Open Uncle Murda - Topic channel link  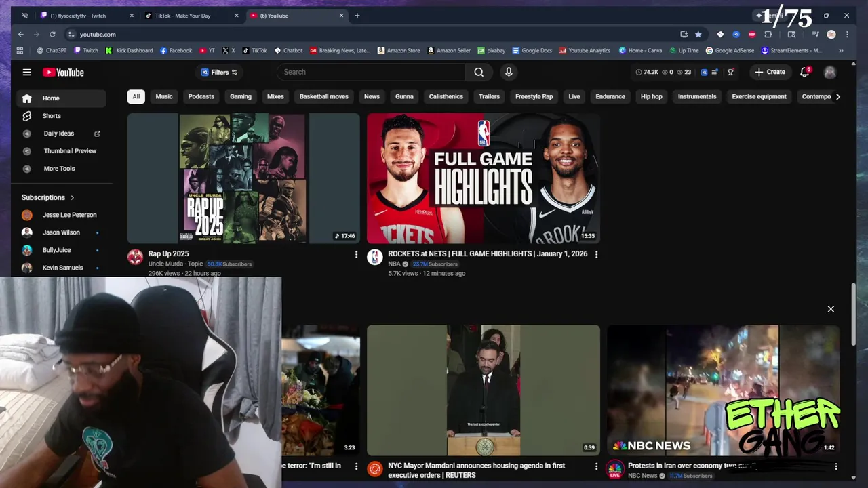tap(176, 264)
